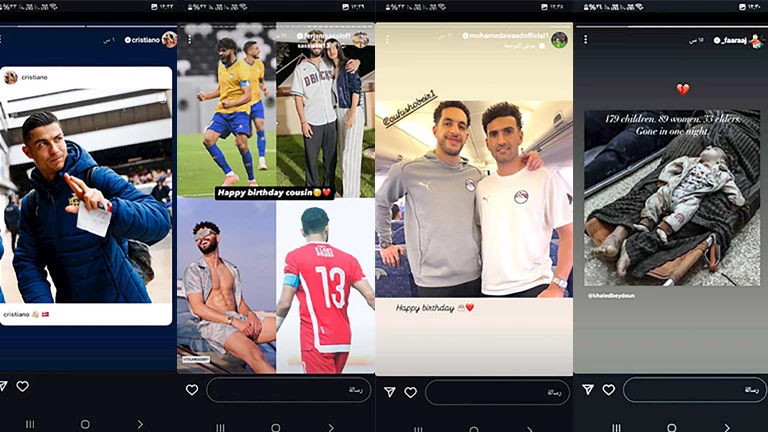The height and width of the screenshot is (432, 768).
Task: Share the _faaraaj story via send icon
Action: [x=588, y=390]
